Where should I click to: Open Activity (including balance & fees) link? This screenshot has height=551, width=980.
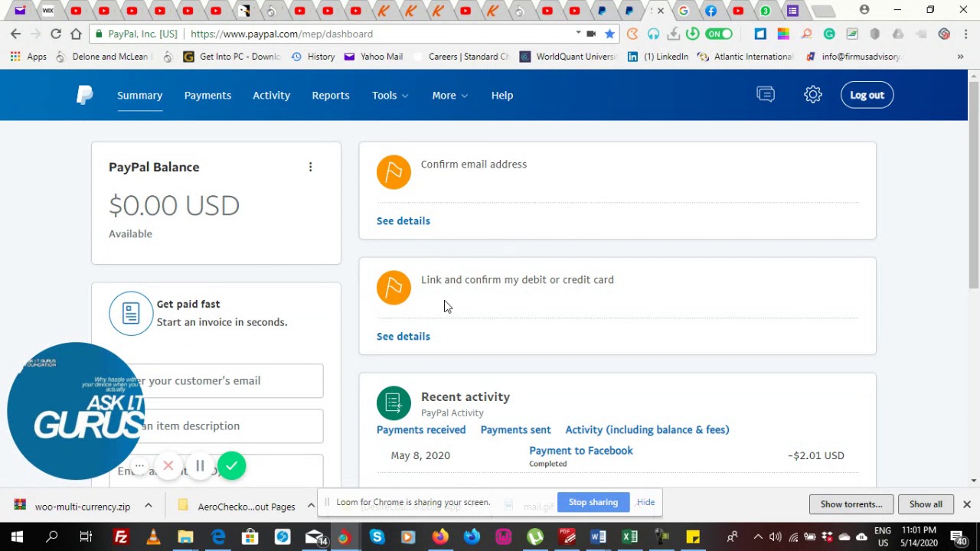pyautogui.click(x=647, y=429)
